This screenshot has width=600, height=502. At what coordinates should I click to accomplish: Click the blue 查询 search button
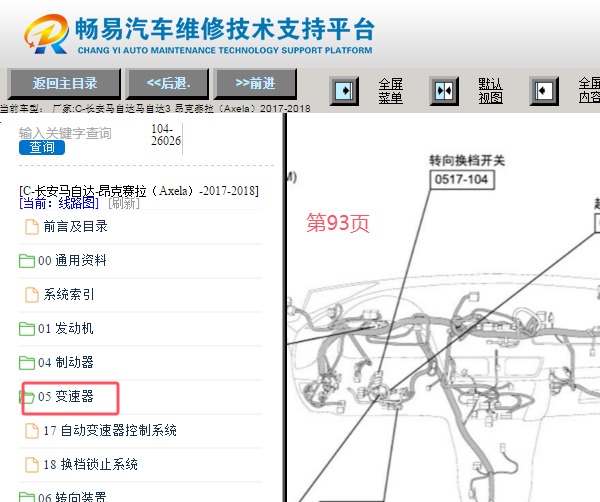point(42,147)
